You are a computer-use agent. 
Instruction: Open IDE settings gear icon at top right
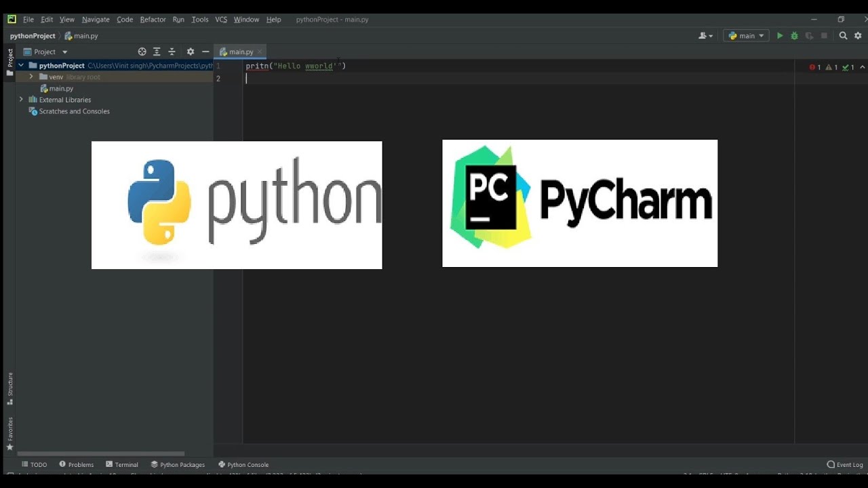859,36
